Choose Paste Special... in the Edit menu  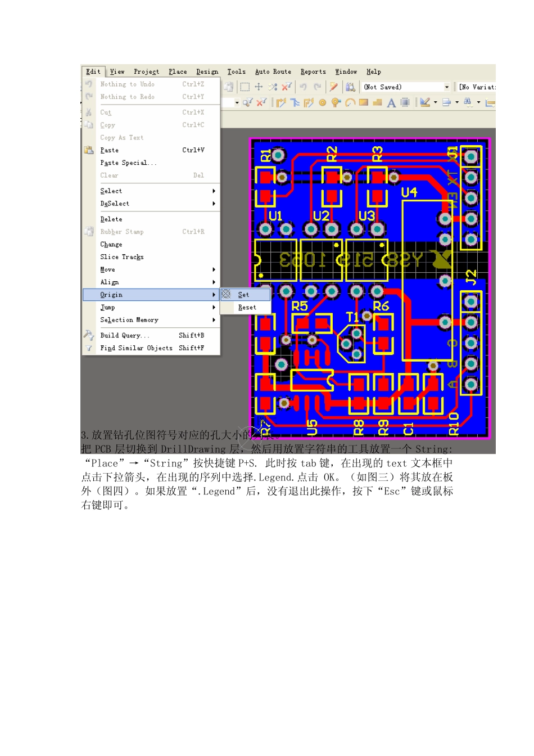(151, 163)
